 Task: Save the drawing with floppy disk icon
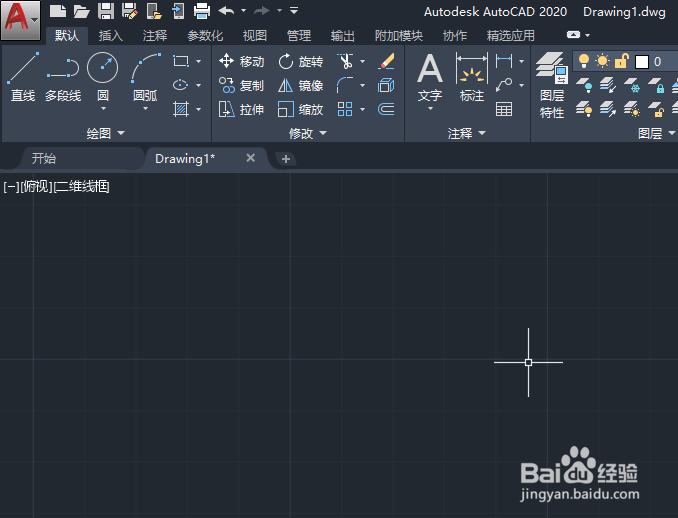tap(106, 11)
